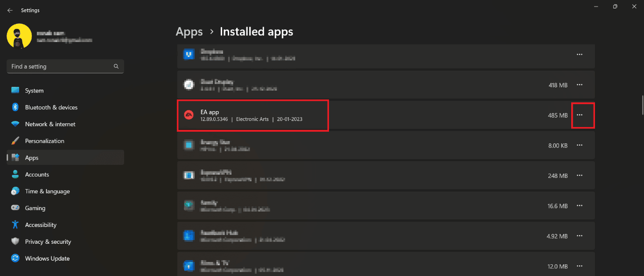Select the Privacy & security shield icon
The height and width of the screenshot is (276, 644).
(15, 241)
